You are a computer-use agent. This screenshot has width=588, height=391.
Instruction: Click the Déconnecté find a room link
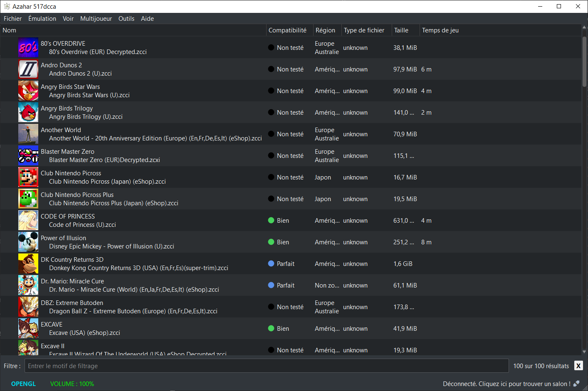[x=506, y=384]
